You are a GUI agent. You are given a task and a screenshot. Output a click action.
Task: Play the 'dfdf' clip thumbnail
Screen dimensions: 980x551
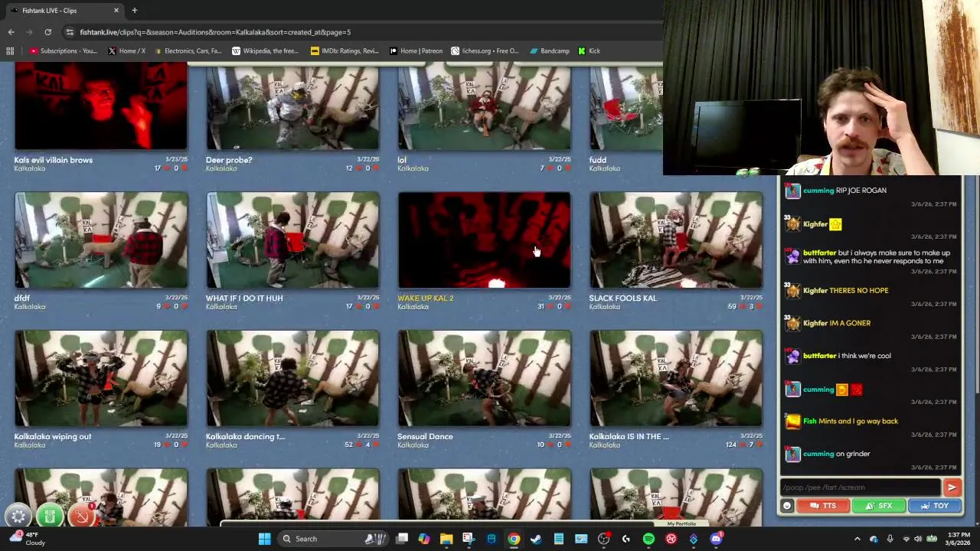101,240
